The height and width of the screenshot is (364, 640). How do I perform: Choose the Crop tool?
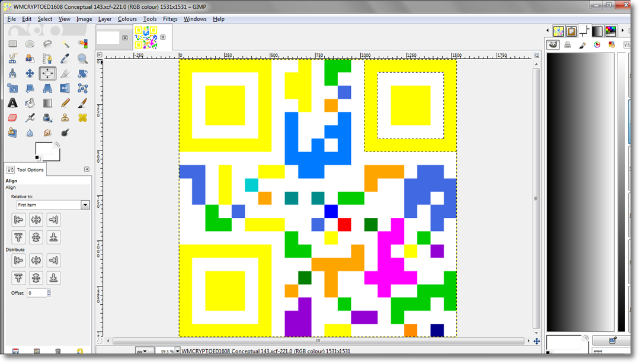[x=65, y=73]
